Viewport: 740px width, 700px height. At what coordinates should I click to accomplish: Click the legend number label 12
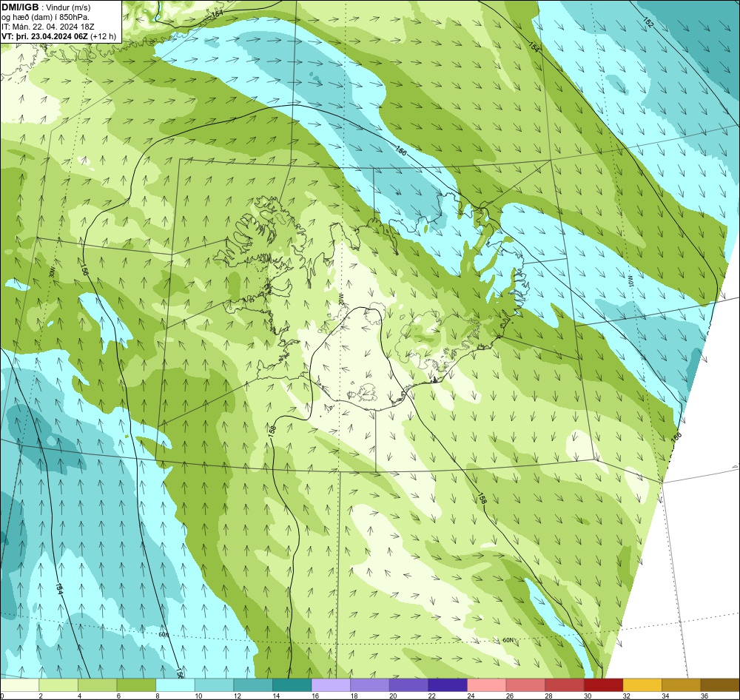point(237,696)
